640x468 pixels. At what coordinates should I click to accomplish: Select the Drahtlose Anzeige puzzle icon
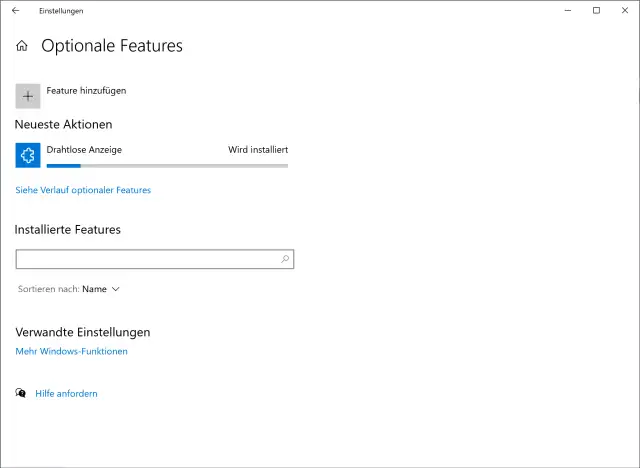(x=28, y=155)
